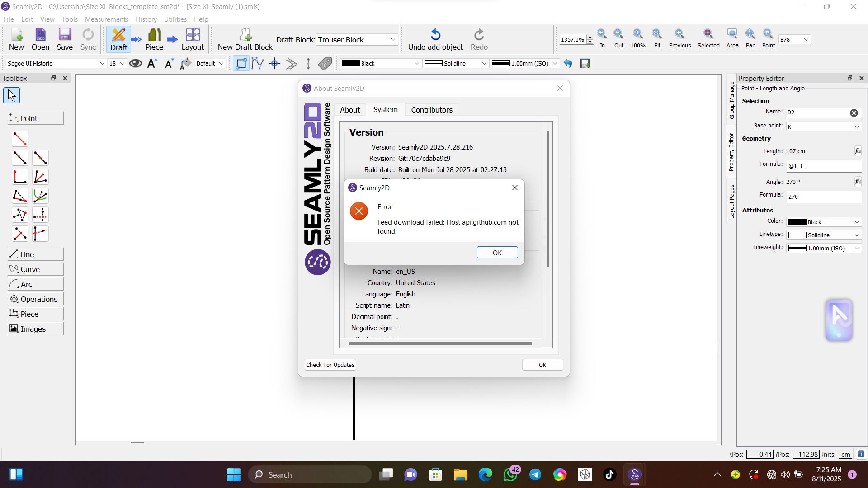Image resolution: width=868 pixels, height=488 pixels.
Task: Toggle axis origin crosshair display
Action: pyautogui.click(x=274, y=63)
